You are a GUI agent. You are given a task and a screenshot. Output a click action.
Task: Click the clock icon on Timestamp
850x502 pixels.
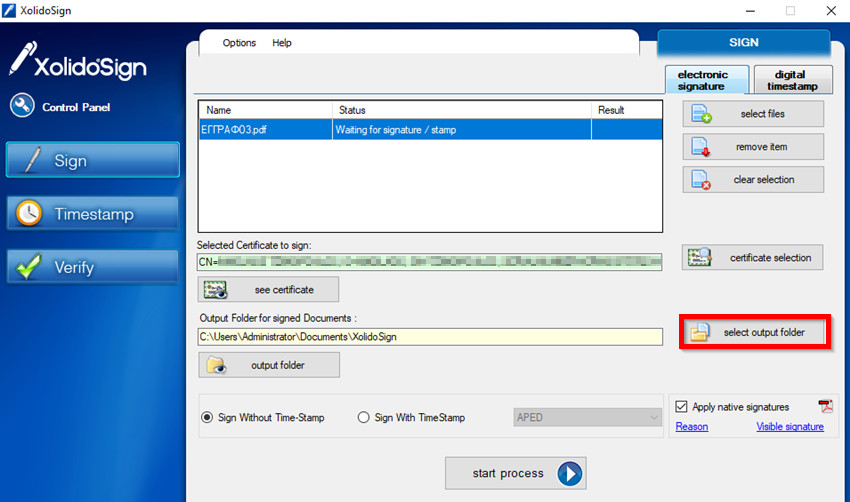[29, 213]
